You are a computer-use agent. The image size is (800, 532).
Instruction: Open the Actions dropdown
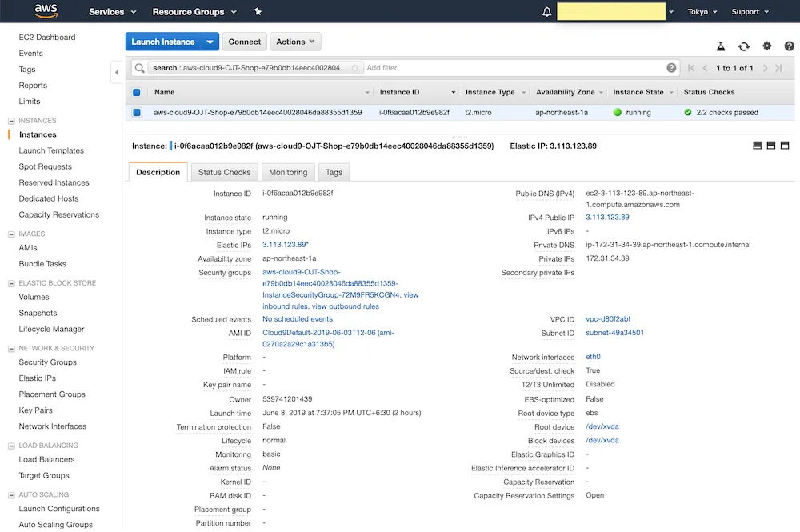[x=295, y=42]
